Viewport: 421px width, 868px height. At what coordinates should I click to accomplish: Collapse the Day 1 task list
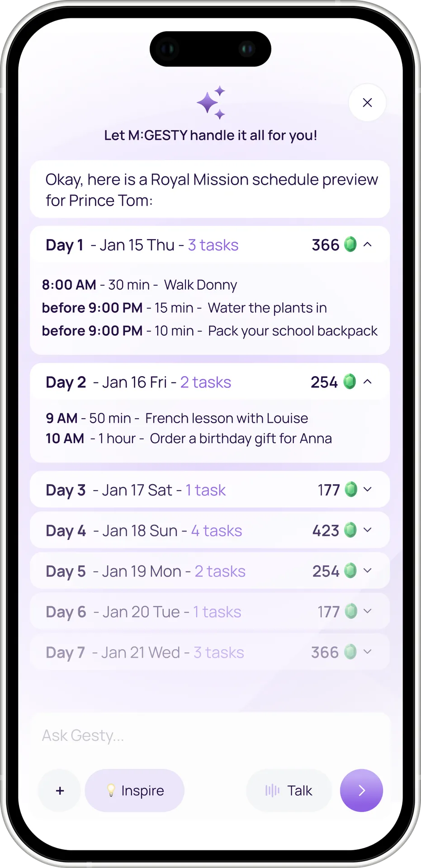coord(367,245)
